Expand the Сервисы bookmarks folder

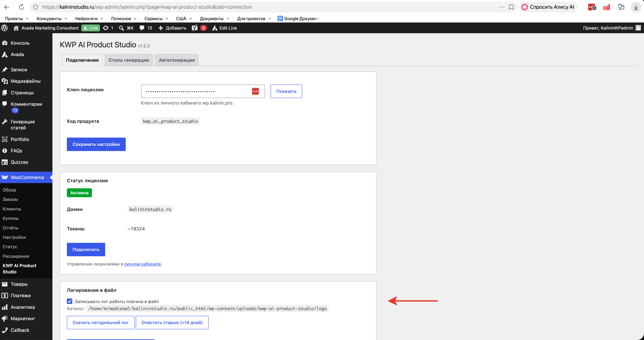click(156, 18)
